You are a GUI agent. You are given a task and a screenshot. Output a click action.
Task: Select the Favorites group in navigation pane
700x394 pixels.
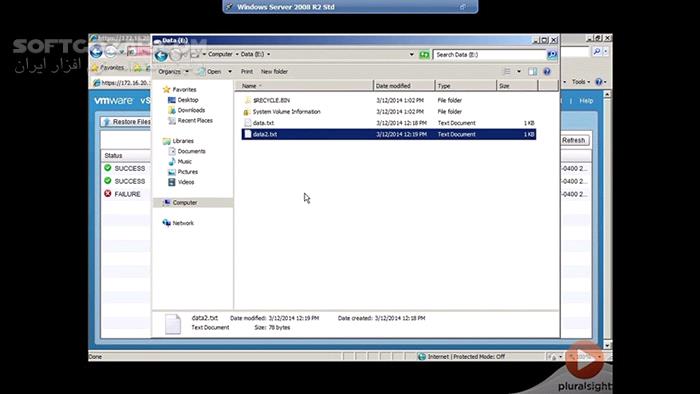pos(179,90)
